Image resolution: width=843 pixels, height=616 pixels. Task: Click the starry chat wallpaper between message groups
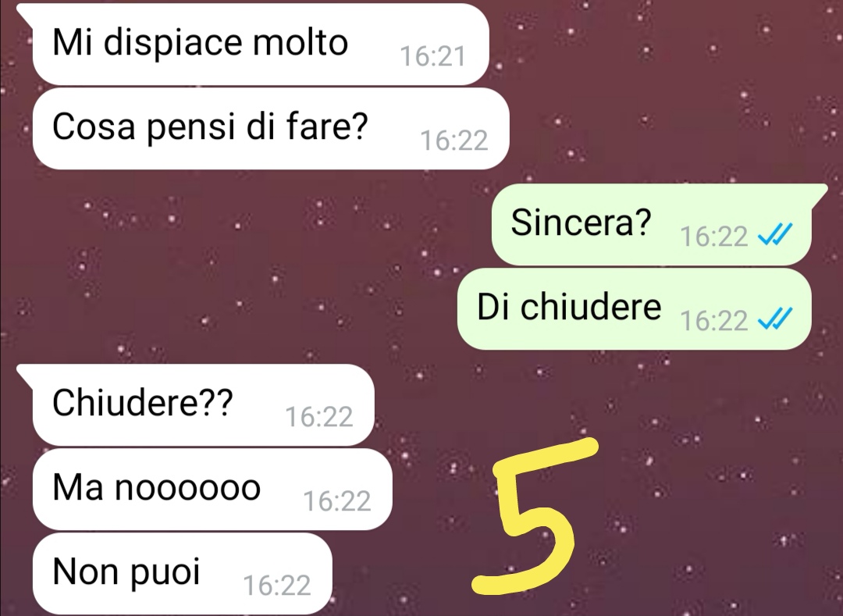tap(242, 269)
